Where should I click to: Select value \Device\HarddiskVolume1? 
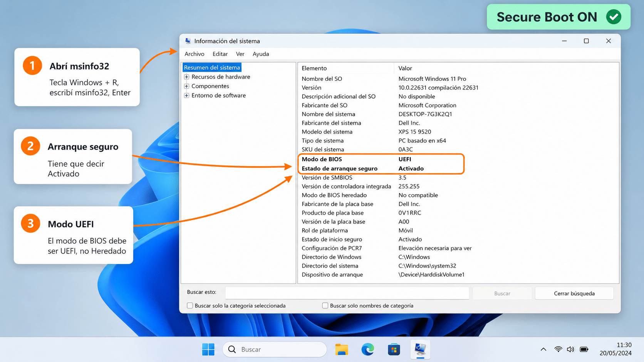point(431,275)
